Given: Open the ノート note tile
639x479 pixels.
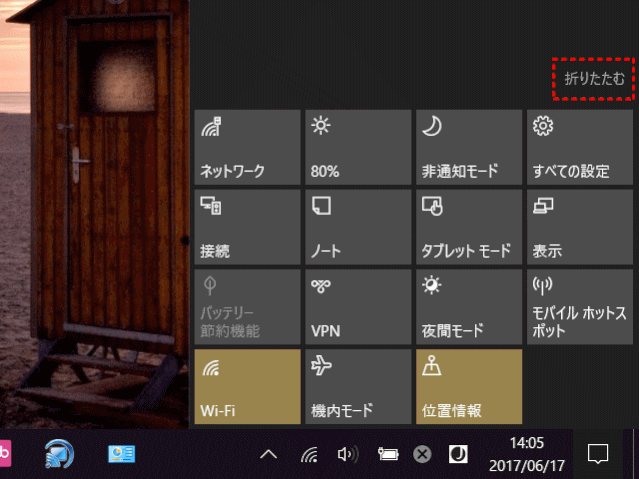Looking at the screenshot, I should point(358,227).
